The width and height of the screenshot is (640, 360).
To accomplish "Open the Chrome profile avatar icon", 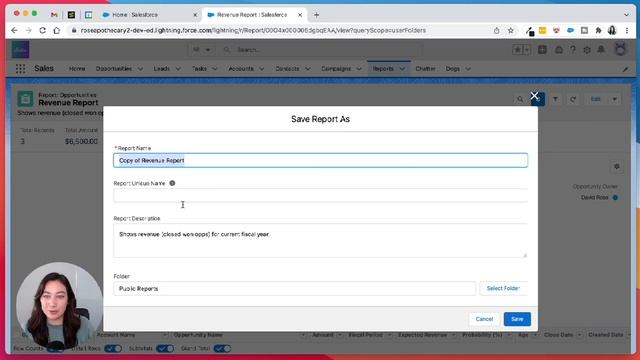I will [x=612, y=31].
